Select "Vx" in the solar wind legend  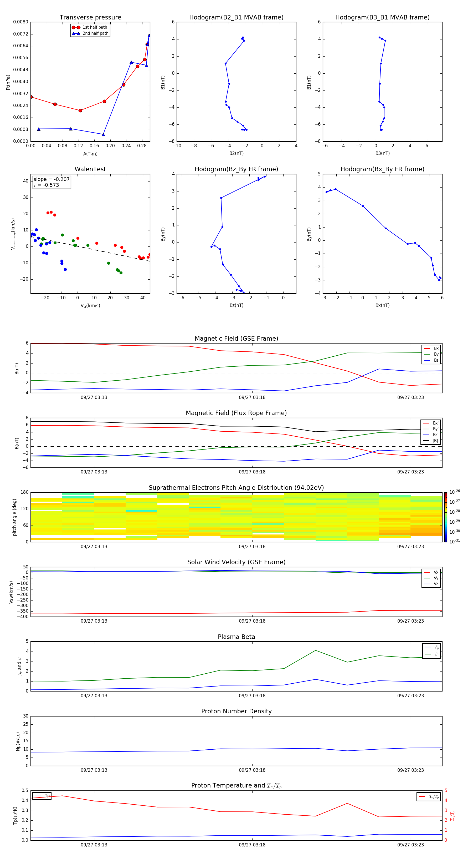point(431,572)
